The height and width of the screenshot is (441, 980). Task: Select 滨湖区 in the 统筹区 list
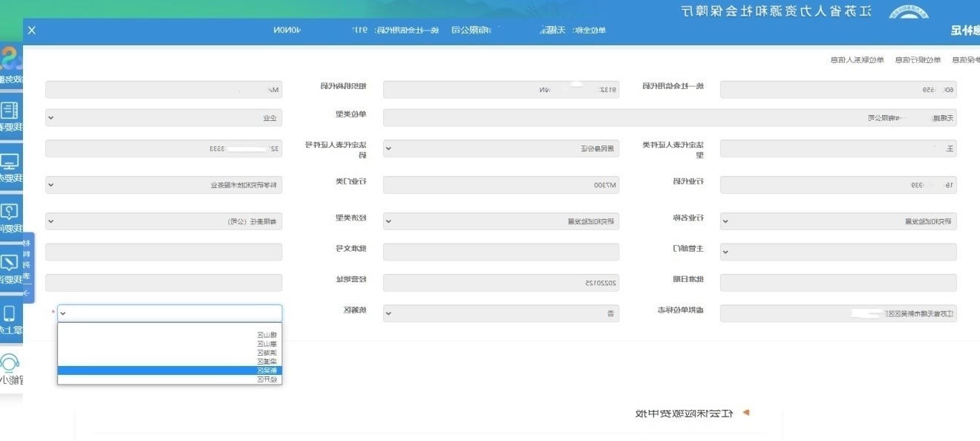tap(170, 353)
